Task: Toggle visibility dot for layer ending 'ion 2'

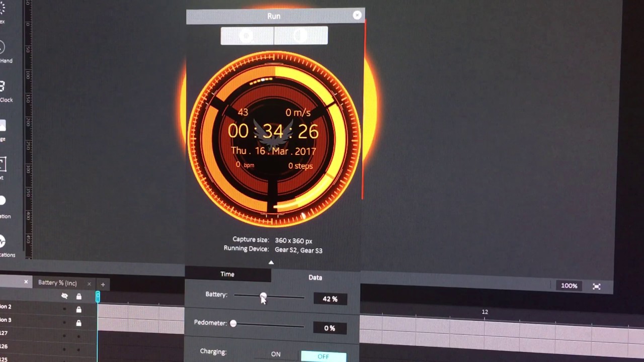Action: tap(64, 310)
